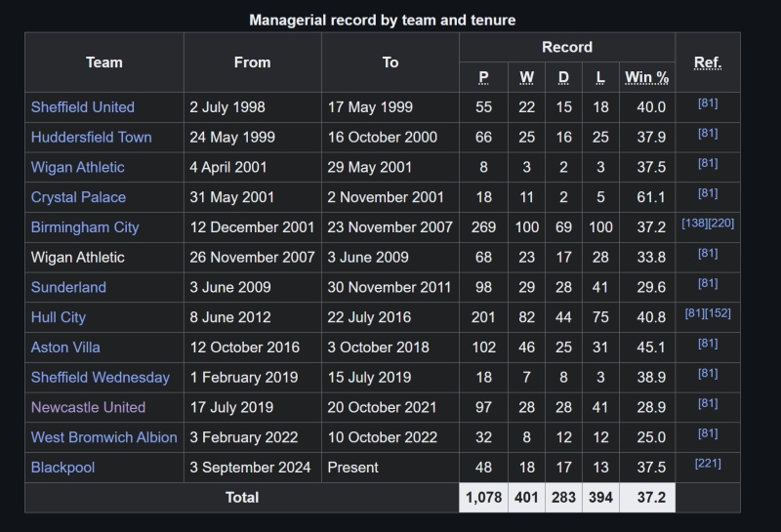Open the Sheffield United team link
Image resolution: width=781 pixels, height=532 pixels.
[x=83, y=107]
